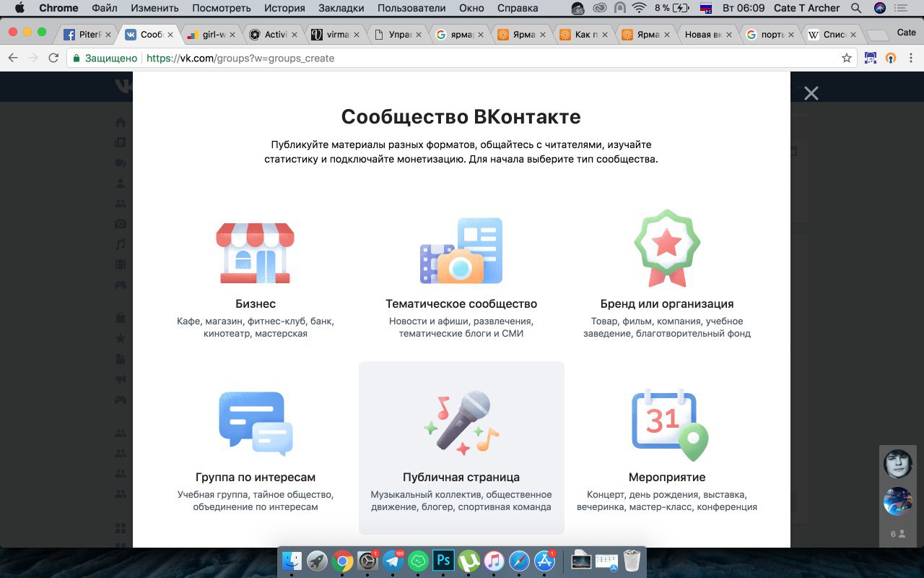Pick the Бренд или организация badge icon
Image resolution: width=924 pixels, height=578 pixels.
point(667,249)
